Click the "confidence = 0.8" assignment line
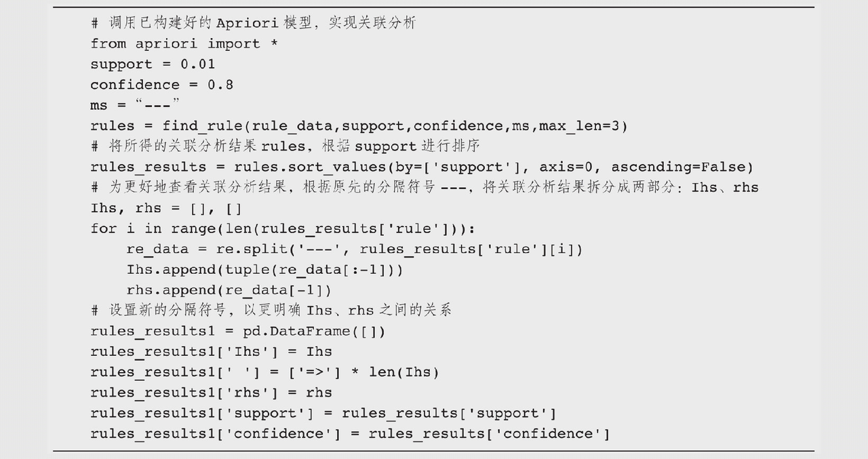 pyautogui.click(x=161, y=85)
